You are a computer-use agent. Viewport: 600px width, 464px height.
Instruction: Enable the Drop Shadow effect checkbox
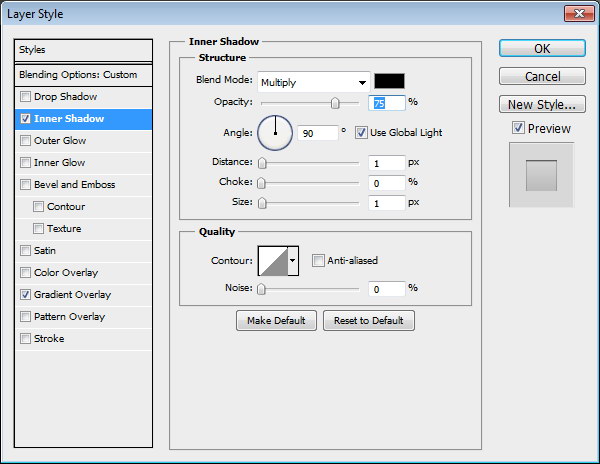pos(26,97)
